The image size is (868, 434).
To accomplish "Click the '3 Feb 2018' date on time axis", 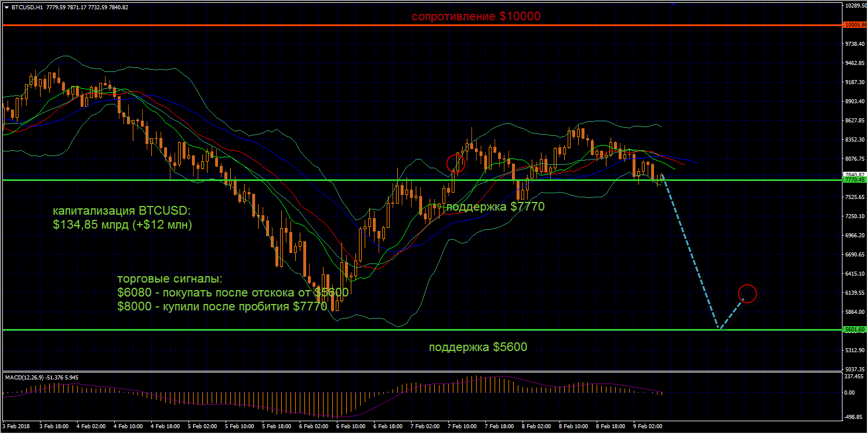I will point(17,426).
